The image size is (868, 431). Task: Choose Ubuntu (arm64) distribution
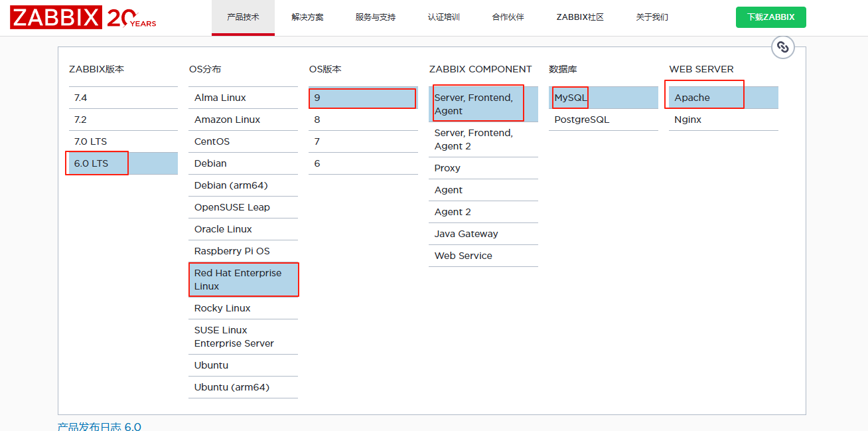244,387
